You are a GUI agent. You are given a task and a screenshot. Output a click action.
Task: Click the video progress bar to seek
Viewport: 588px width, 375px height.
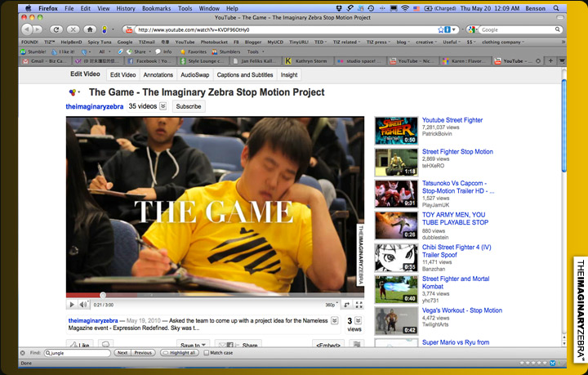pyautogui.click(x=212, y=295)
